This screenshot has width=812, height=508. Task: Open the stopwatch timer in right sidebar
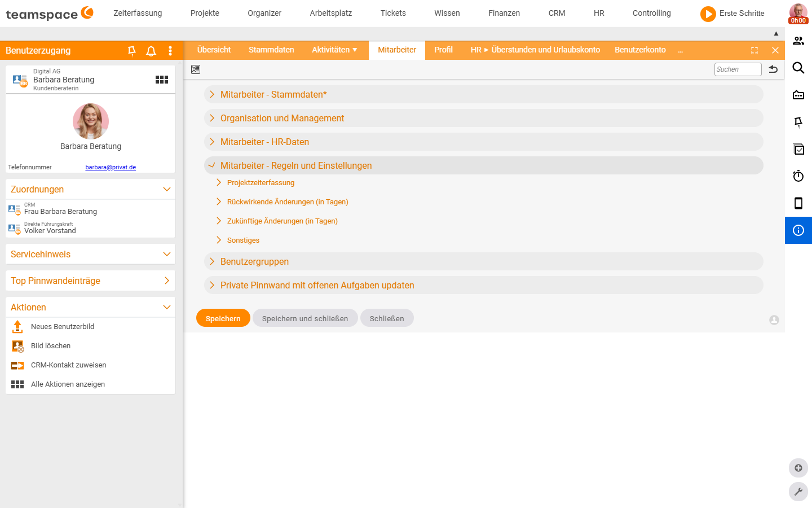[x=798, y=176]
